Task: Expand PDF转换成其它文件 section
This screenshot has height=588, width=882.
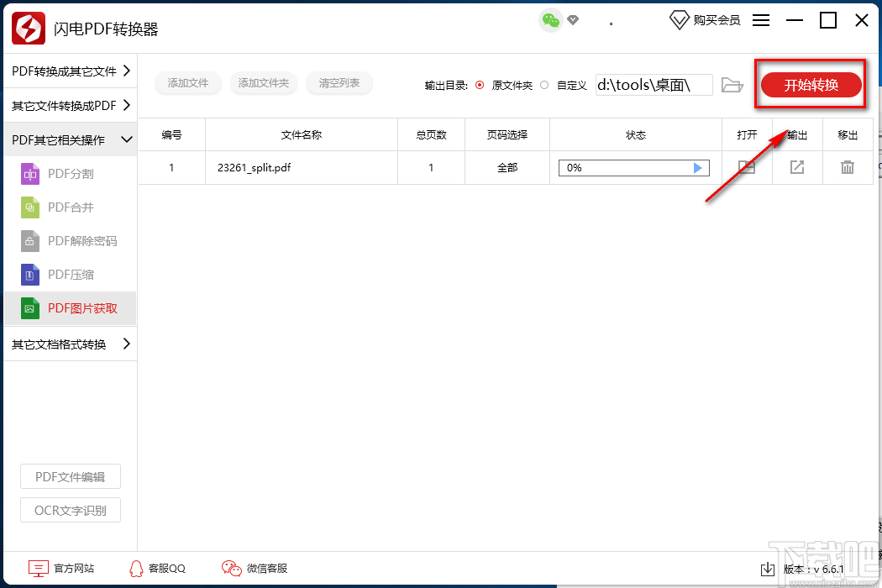Action: tap(71, 71)
